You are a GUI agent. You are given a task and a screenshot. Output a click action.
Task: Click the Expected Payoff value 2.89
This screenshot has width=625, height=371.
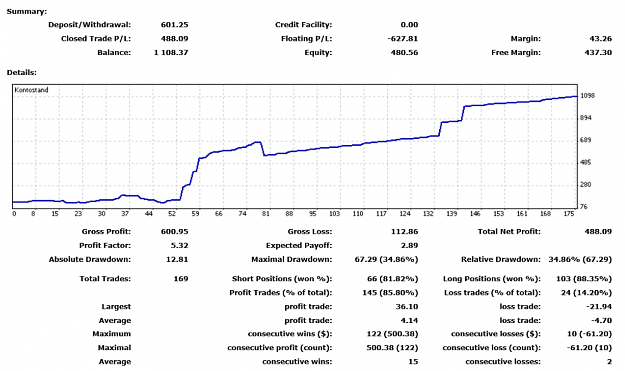pos(409,245)
